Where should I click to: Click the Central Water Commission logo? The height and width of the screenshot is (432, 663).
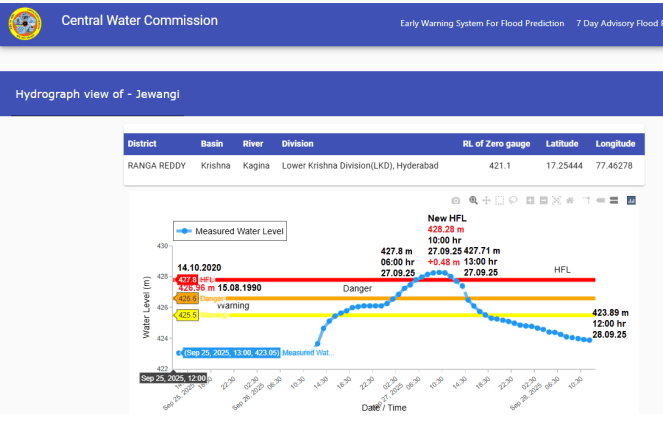point(25,23)
